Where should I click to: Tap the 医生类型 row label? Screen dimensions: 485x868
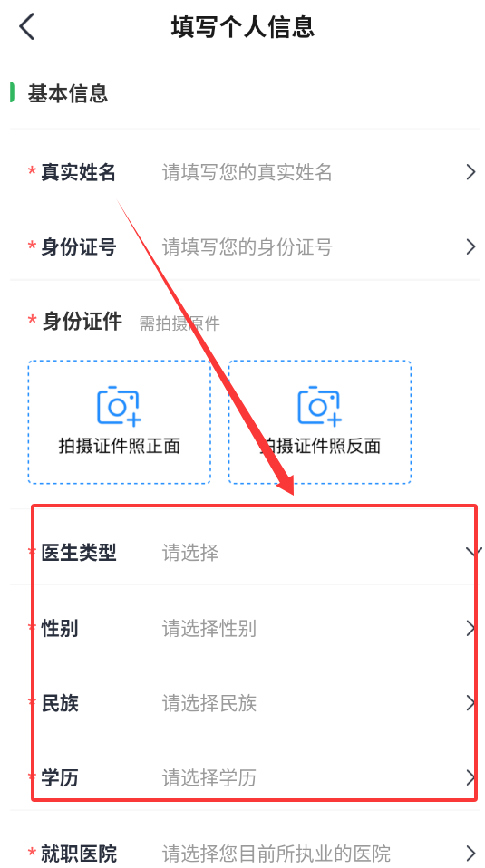(79, 552)
